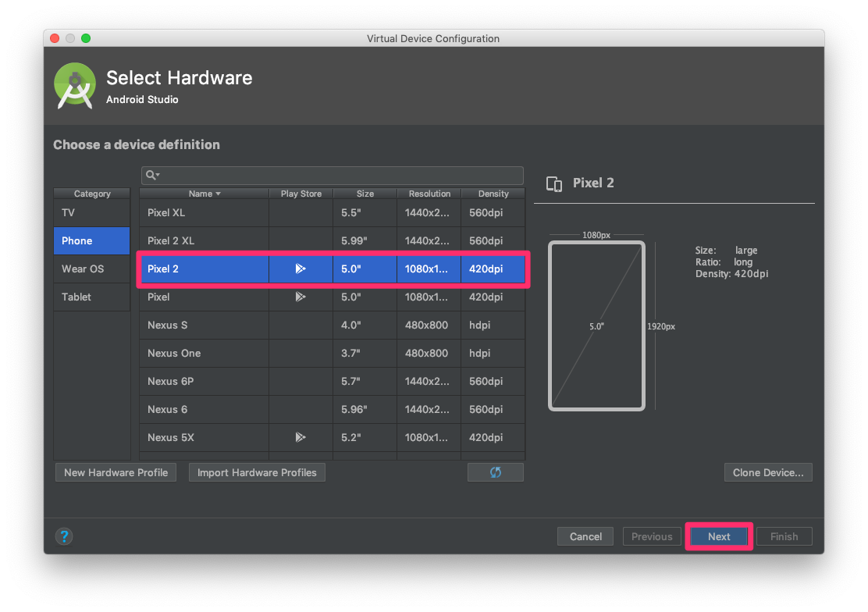The image size is (868, 612).
Task: Select the TV category
Action: [x=92, y=212]
